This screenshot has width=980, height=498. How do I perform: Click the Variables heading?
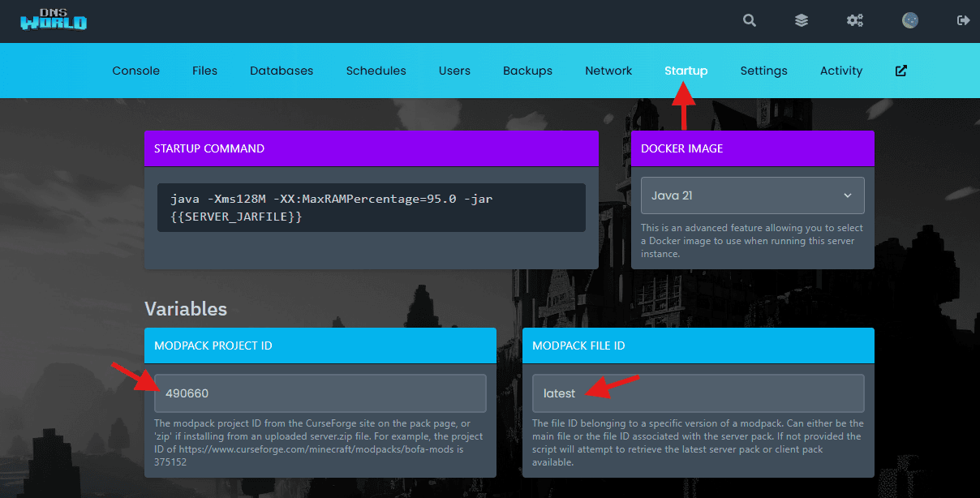click(x=186, y=309)
